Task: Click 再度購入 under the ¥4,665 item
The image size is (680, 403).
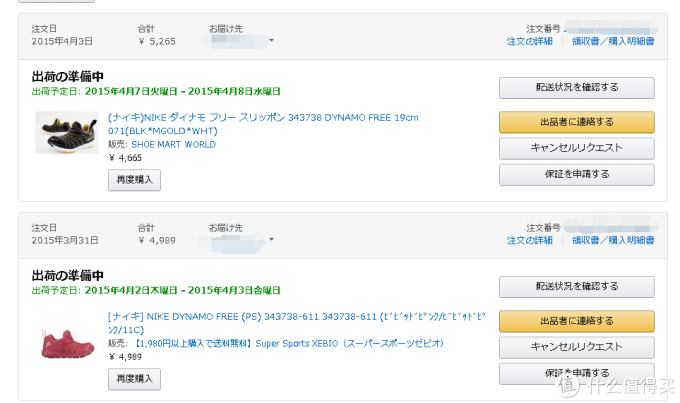Action: coord(134,180)
